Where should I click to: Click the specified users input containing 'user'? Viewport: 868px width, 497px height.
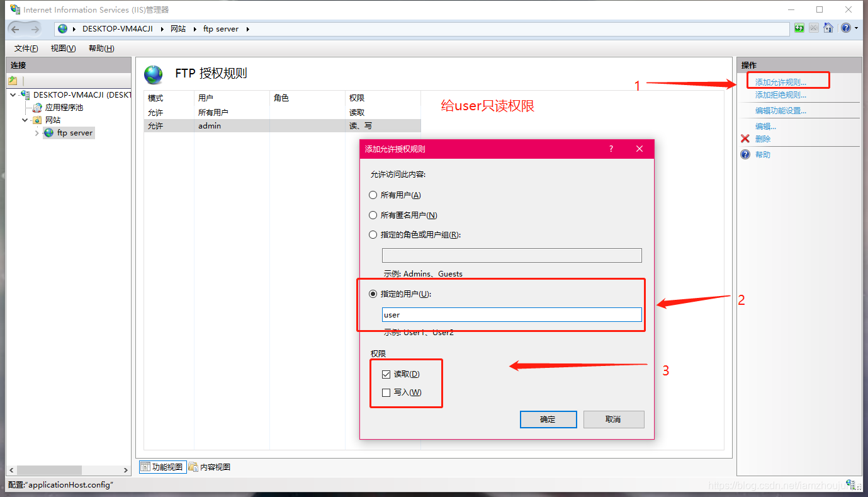[x=512, y=315]
